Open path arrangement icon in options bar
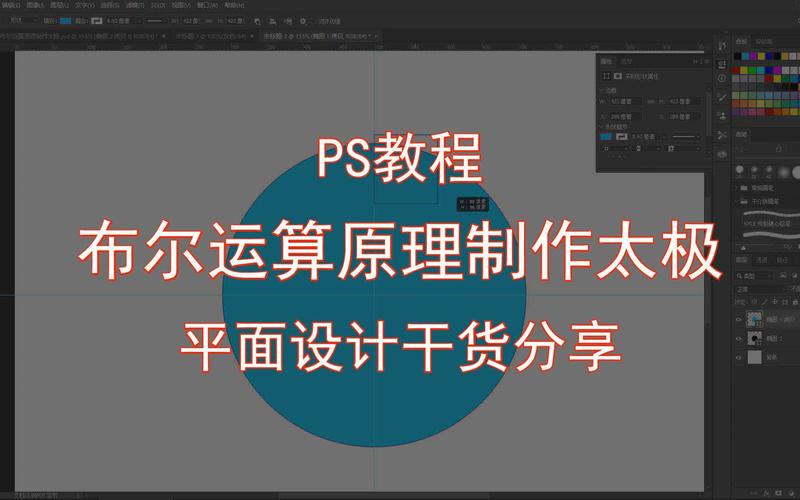Viewport: 800px width, 500px height. click(x=288, y=21)
